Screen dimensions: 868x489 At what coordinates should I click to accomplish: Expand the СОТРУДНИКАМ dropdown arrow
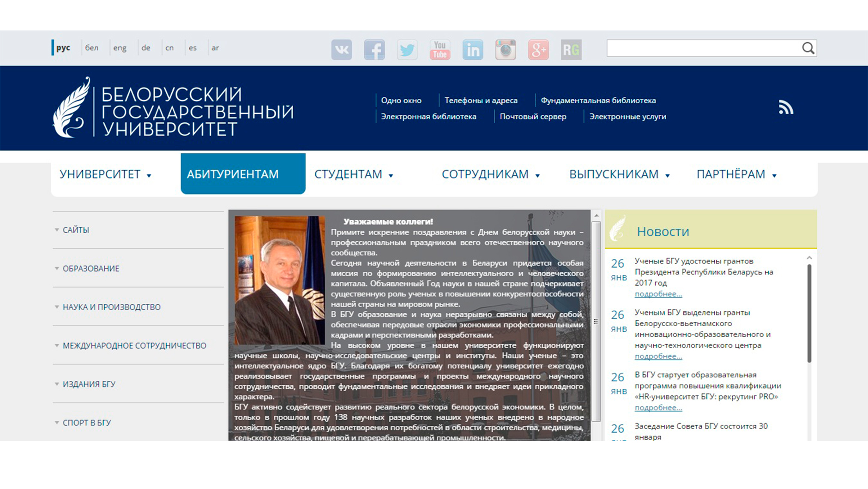tap(537, 176)
